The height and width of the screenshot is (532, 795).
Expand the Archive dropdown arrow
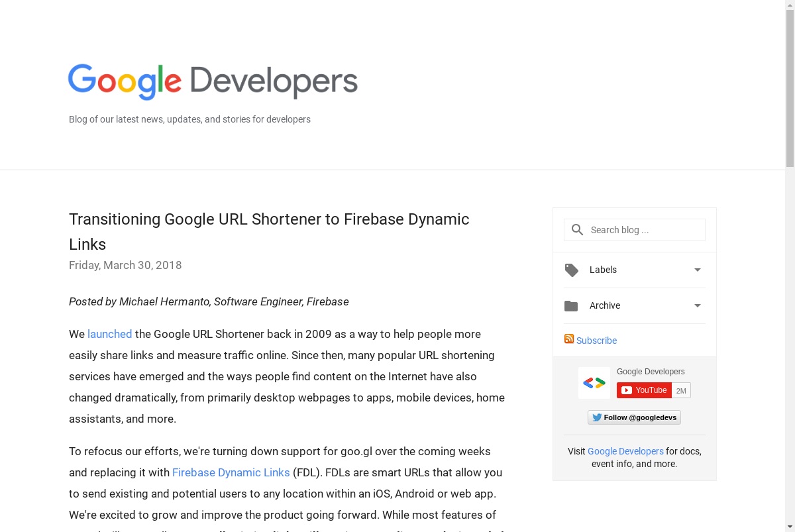[x=698, y=305]
